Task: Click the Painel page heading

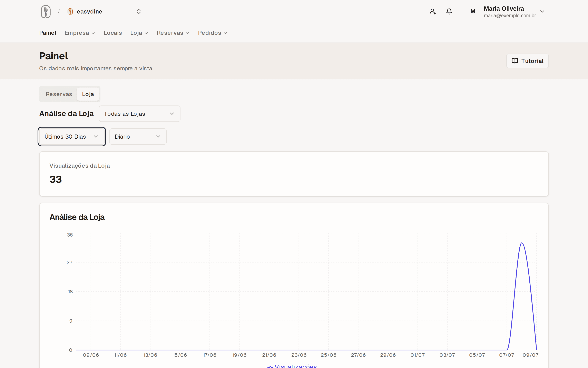Action: pos(53,56)
